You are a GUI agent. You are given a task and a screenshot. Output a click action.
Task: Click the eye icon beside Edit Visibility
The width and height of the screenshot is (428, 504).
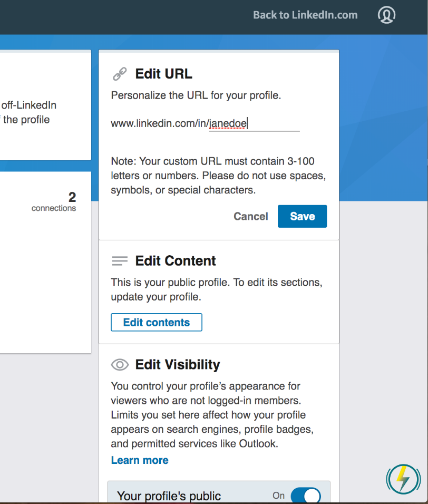pyautogui.click(x=120, y=364)
